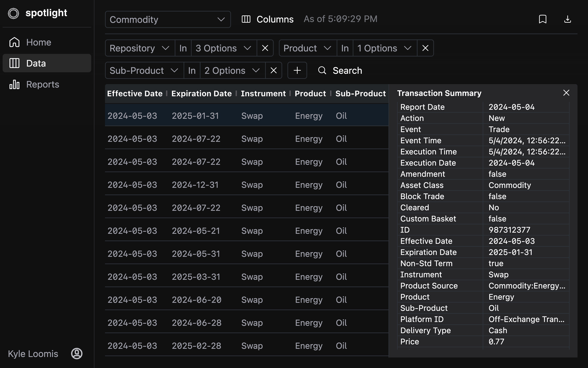Click the In operator of Product filter
This screenshot has height=368, width=588.
(x=345, y=48)
